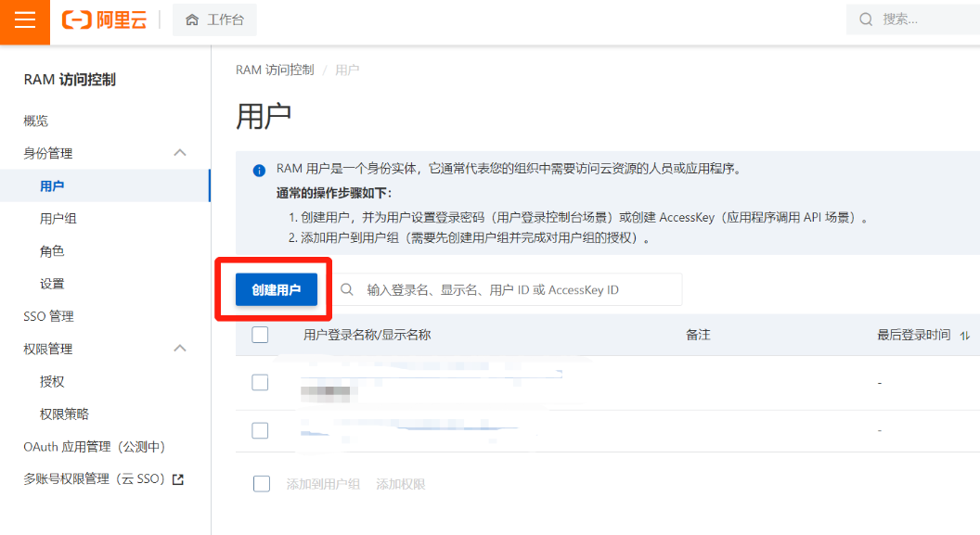
Task: Click RAM 访问控制 breadcrumb link
Action: coord(275,70)
